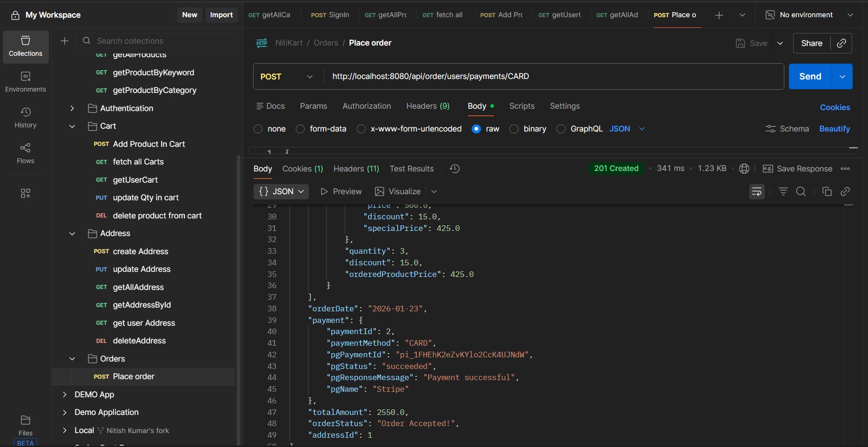This screenshot has height=447, width=868.
Task: Open response history clock icon
Action: click(x=454, y=169)
